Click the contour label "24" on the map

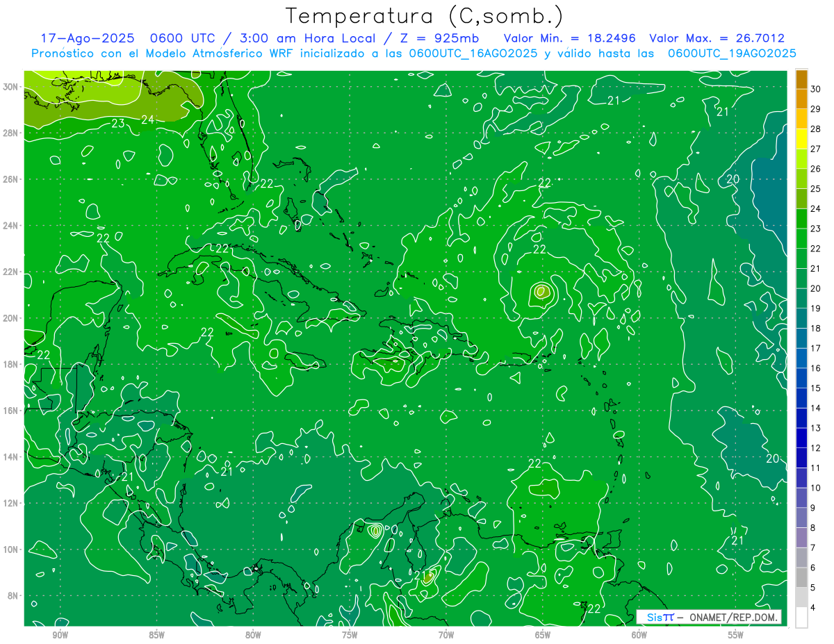tap(147, 119)
